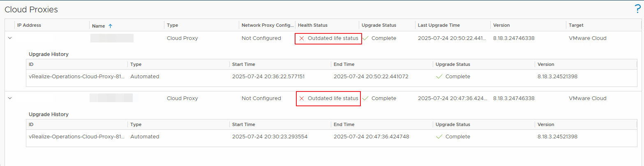644x166 pixels.
Task: Click first history's Start Time column header
Action: (243, 64)
